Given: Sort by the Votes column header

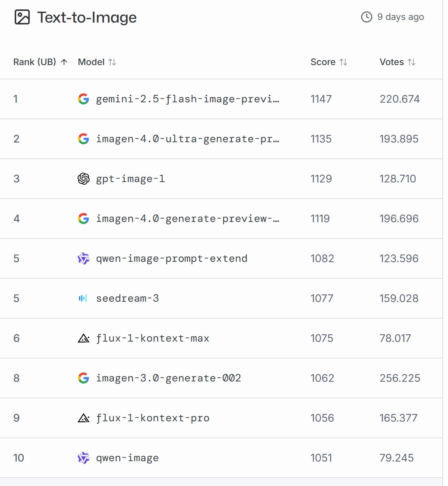Looking at the screenshot, I should coord(397,62).
